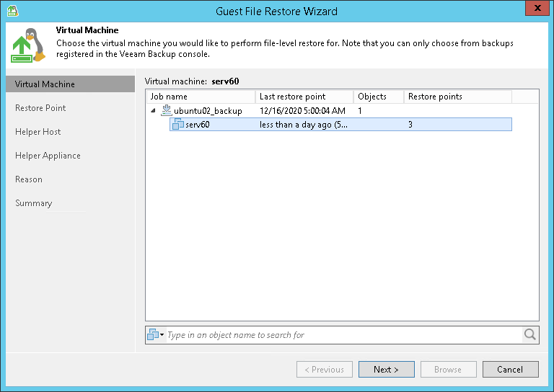Click the Veeam app icon in title bar
Viewport: 554px width, 392px height.
(x=12, y=11)
